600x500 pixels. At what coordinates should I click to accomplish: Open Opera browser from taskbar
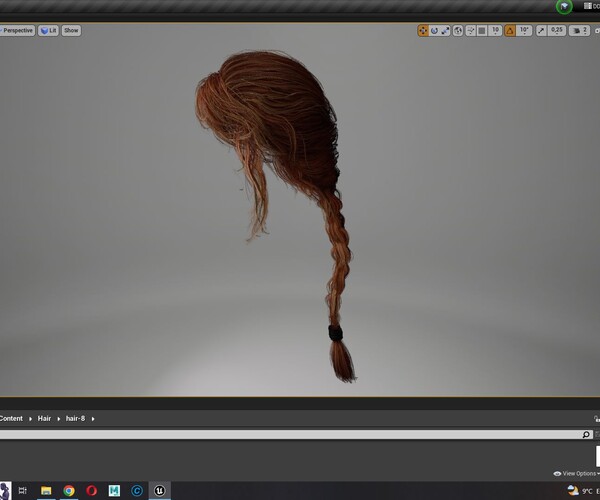91,490
